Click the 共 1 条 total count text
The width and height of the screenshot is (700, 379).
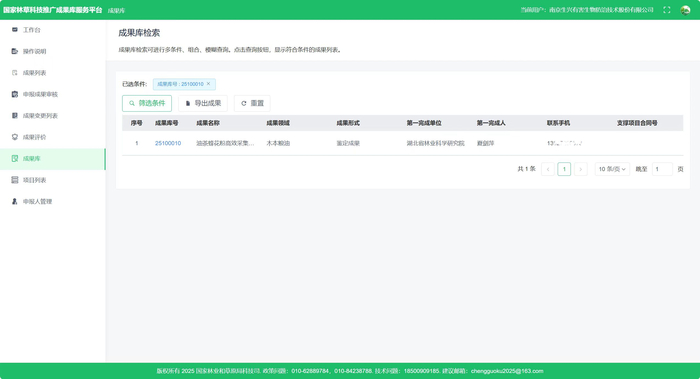[x=526, y=169]
